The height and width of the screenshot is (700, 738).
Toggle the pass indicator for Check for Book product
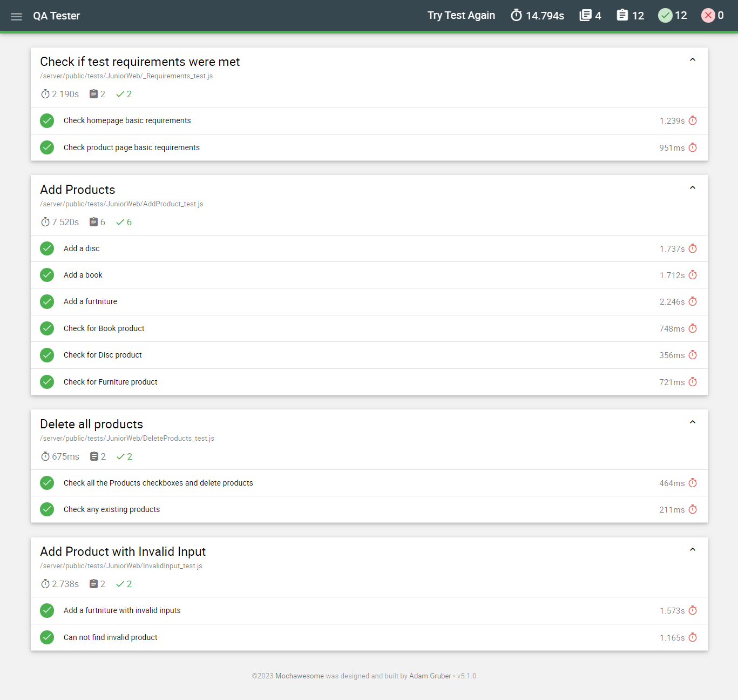coord(47,328)
